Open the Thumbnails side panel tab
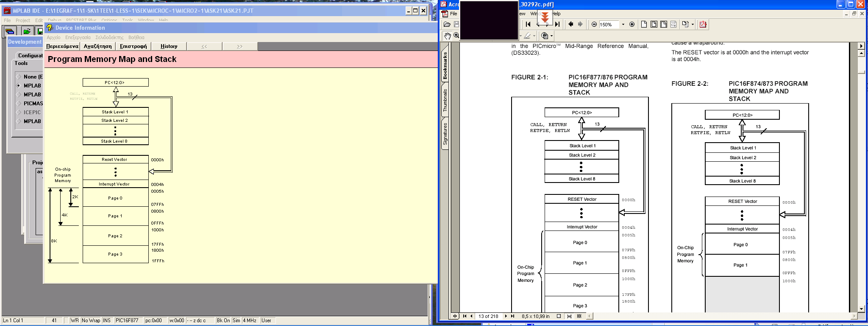This screenshot has width=868, height=326. [x=445, y=100]
